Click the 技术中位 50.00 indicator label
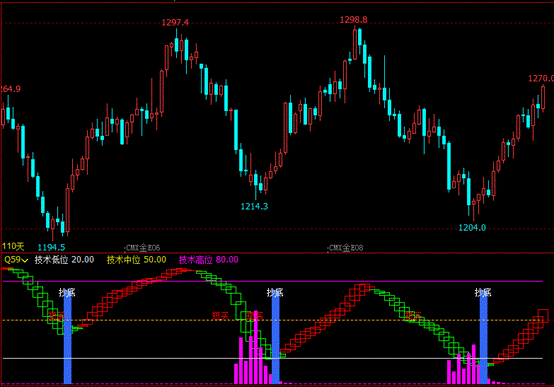Viewport: 554px width, 387px height. 136,260
